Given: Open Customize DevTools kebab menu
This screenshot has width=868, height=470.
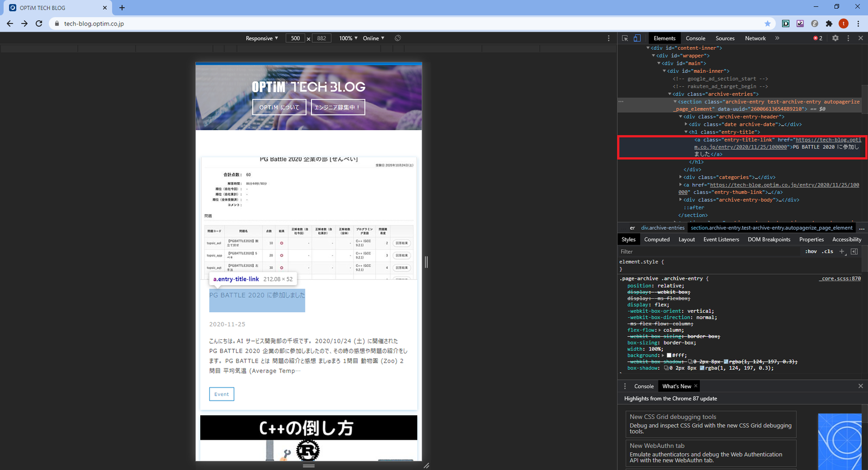Looking at the screenshot, I should coord(848,38).
